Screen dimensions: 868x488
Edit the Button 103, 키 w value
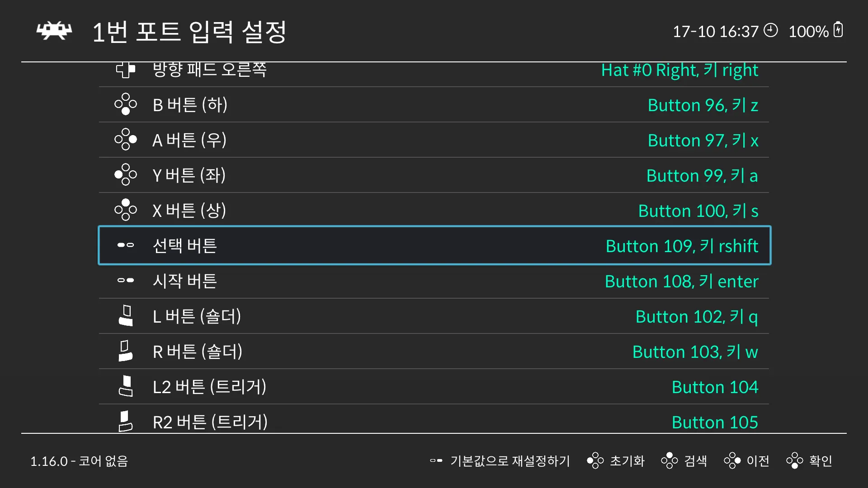[x=695, y=352]
